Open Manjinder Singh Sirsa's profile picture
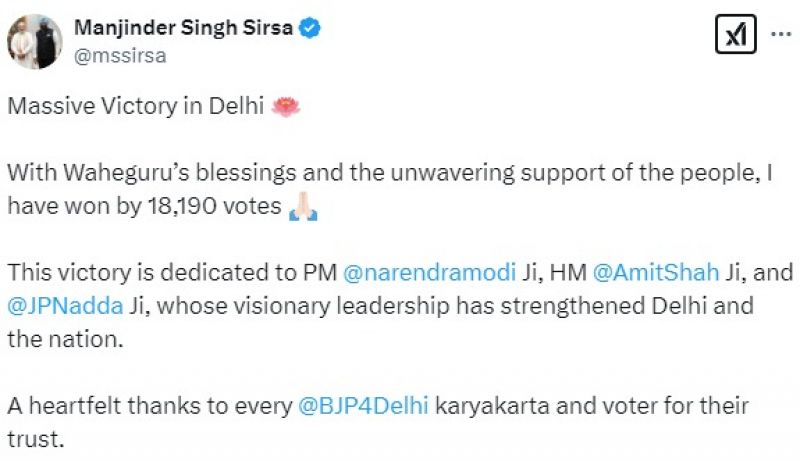 coord(34,41)
